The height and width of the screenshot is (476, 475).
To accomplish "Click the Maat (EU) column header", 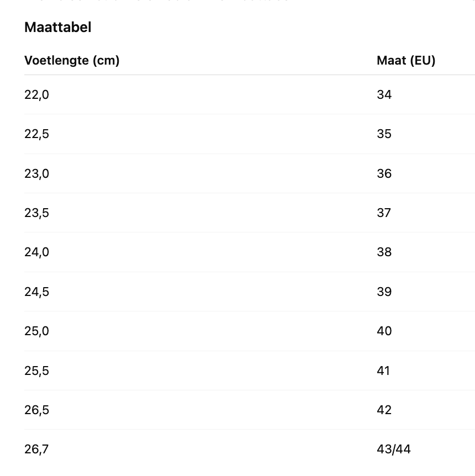I will pos(406,60).
